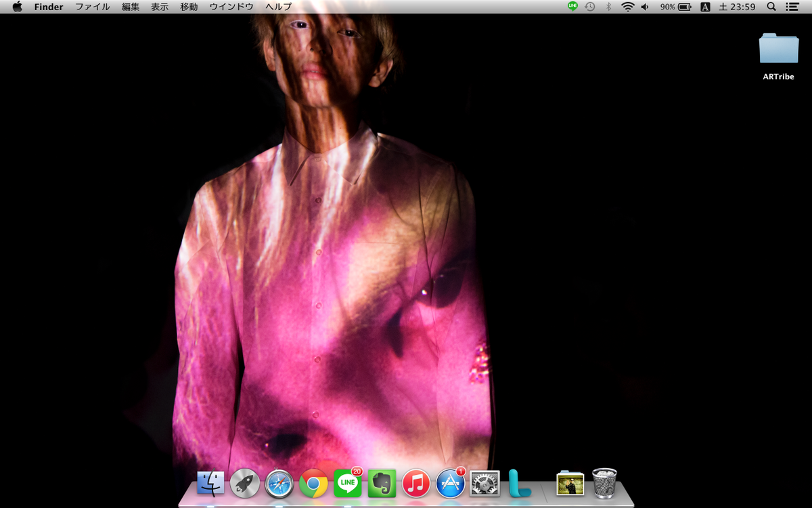
Task: Open the 編集 menu
Action: pyautogui.click(x=131, y=7)
